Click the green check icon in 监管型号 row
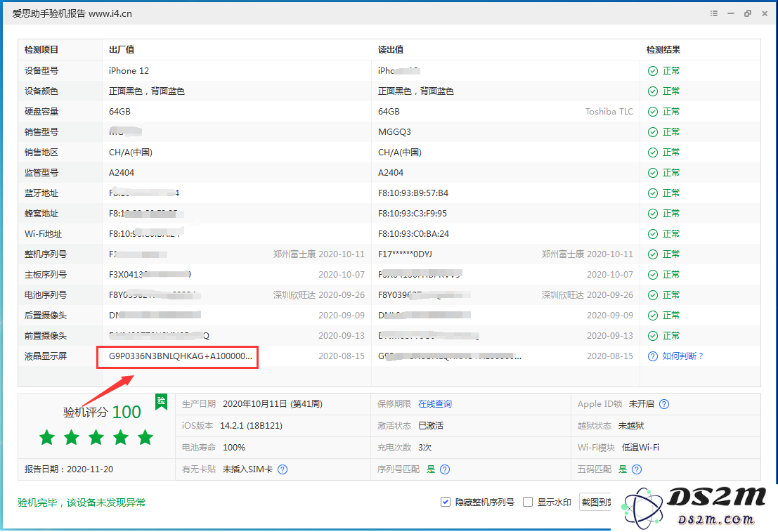Viewport: 778px width, 532px height. [652, 173]
